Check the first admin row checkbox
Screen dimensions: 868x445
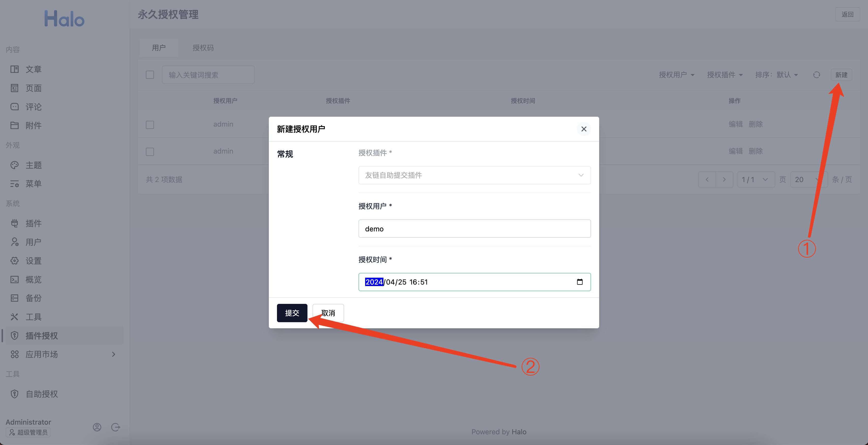click(150, 125)
